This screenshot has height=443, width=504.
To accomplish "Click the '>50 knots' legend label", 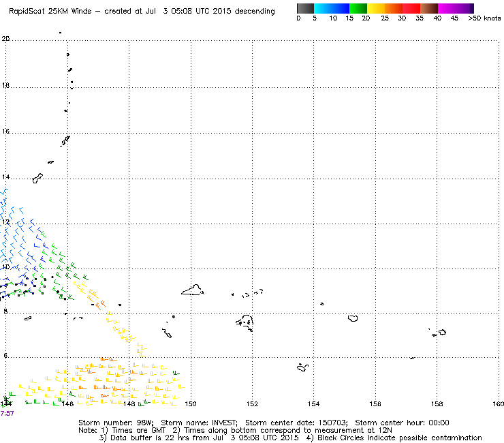I will click(x=484, y=18).
